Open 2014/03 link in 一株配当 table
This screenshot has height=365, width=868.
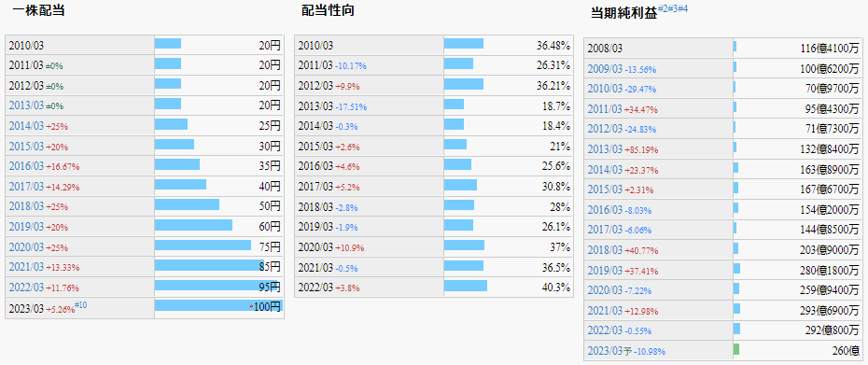click(26, 126)
